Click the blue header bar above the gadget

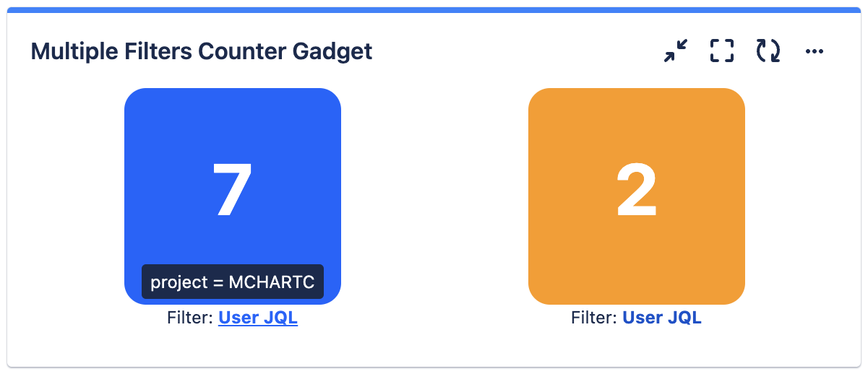pos(434,10)
